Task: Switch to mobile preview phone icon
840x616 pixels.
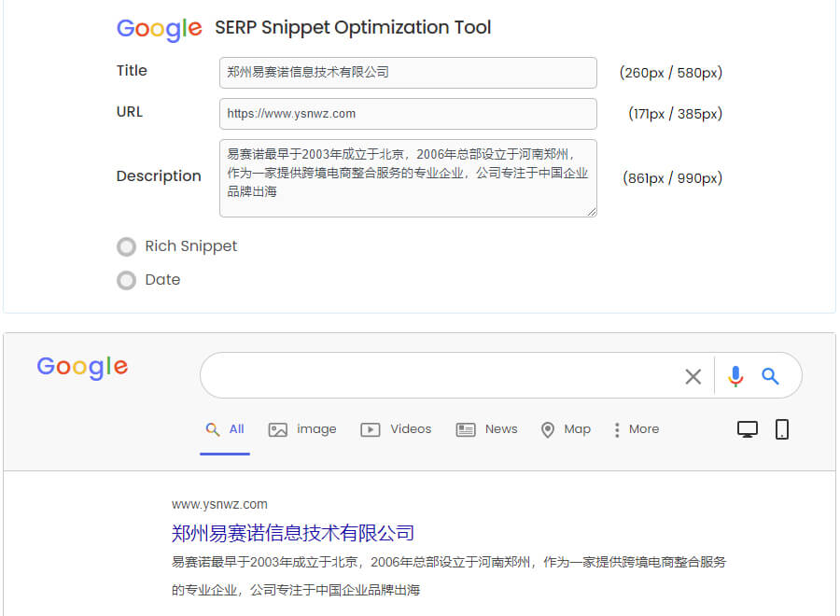Action: click(x=782, y=429)
